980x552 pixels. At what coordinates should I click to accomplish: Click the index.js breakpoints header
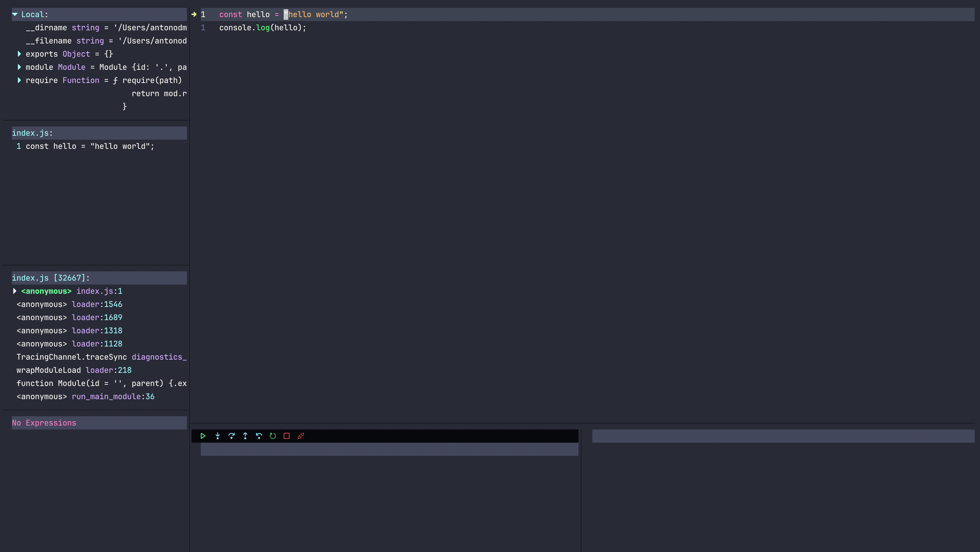point(99,133)
